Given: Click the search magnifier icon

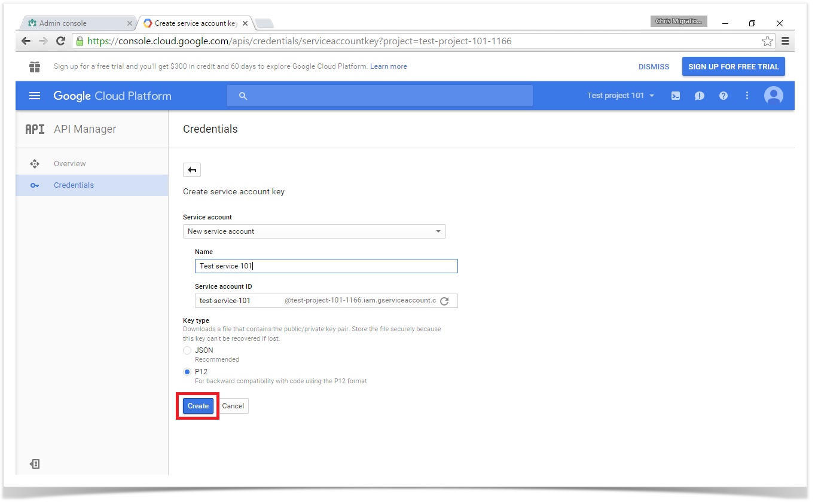Looking at the screenshot, I should point(243,96).
